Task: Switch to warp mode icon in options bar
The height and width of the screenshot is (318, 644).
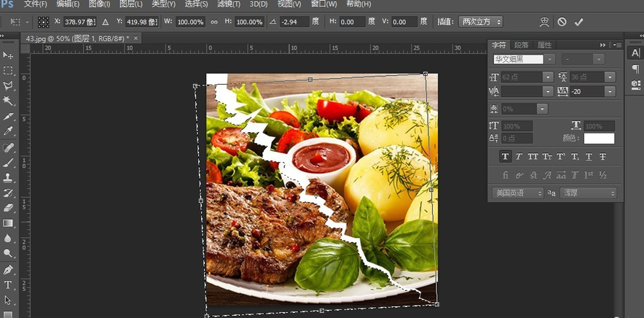Action: click(x=543, y=22)
